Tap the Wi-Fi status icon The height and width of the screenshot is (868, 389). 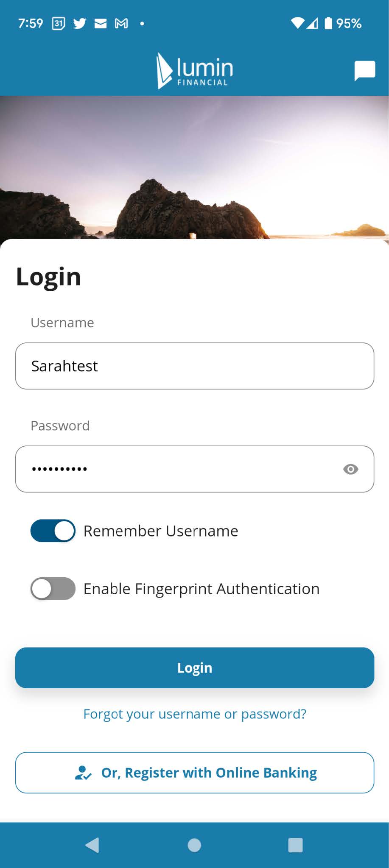coord(297,23)
